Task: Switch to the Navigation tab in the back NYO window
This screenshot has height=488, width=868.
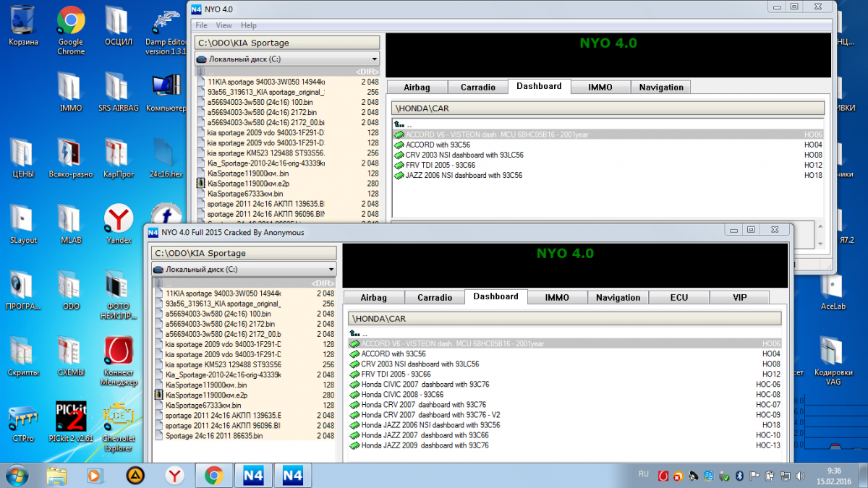Action: click(661, 87)
